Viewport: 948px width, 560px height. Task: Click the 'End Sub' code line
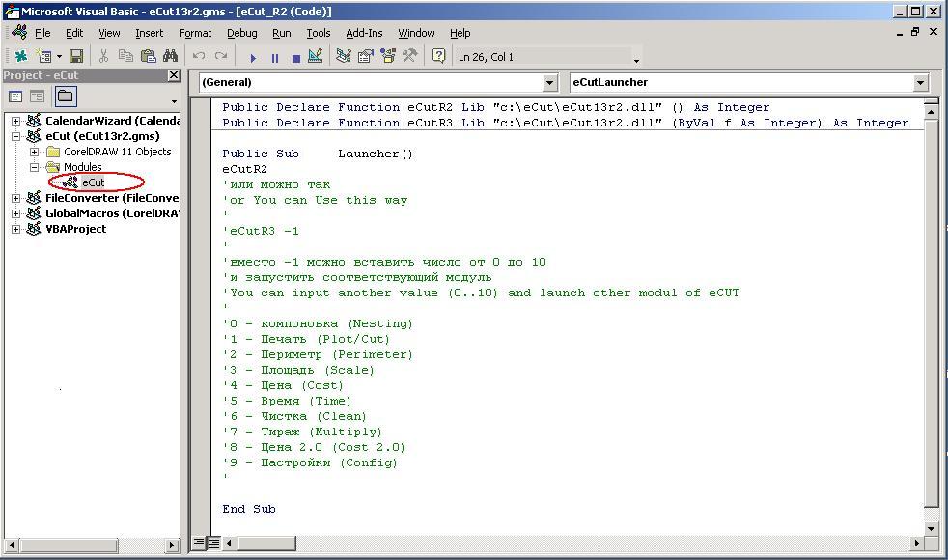coord(248,509)
